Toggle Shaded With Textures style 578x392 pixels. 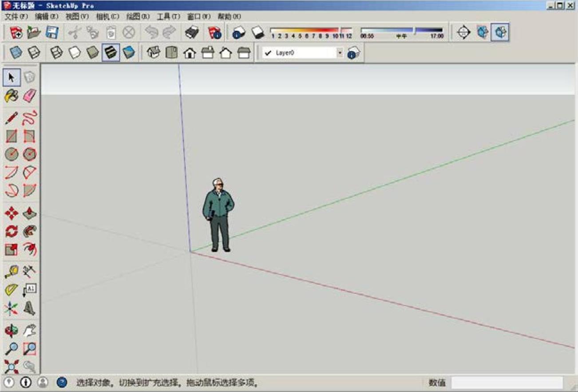[x=111, y=53]
